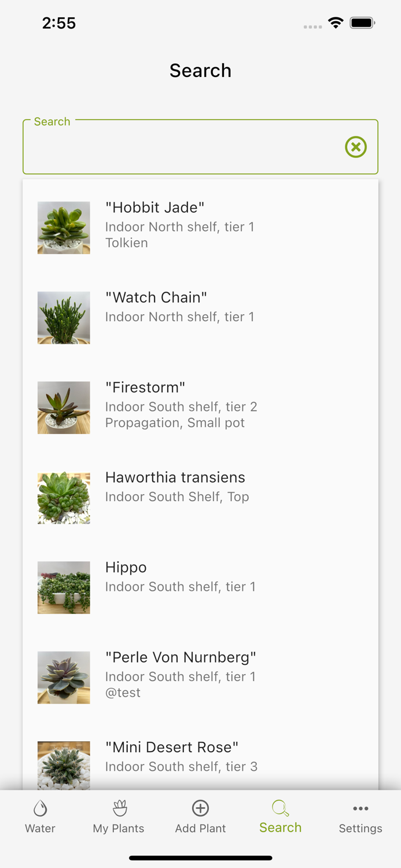Select the Search magnifier icon
The height and width of the screenshot is (868, 401).
(280, 807)
